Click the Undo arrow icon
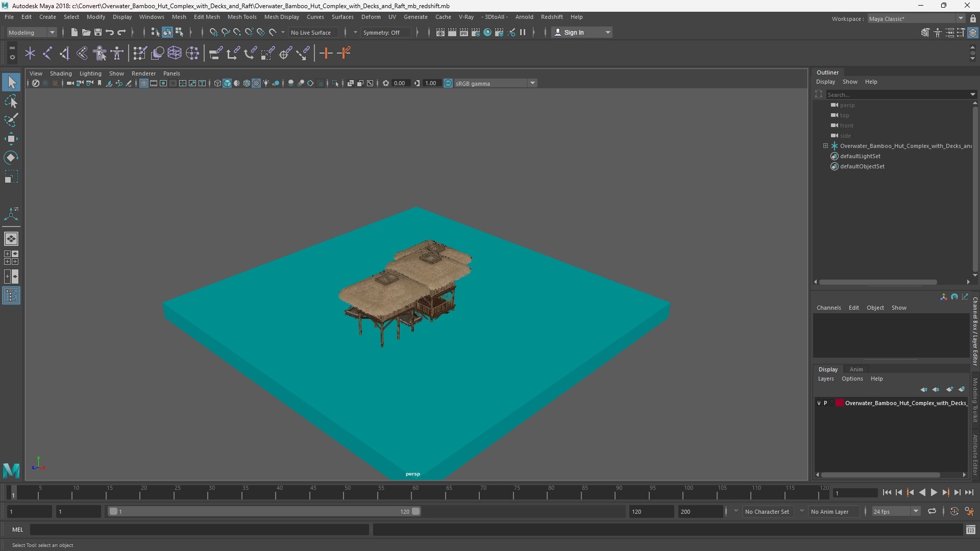Viewport: 980px width, 551px height. 110,32
